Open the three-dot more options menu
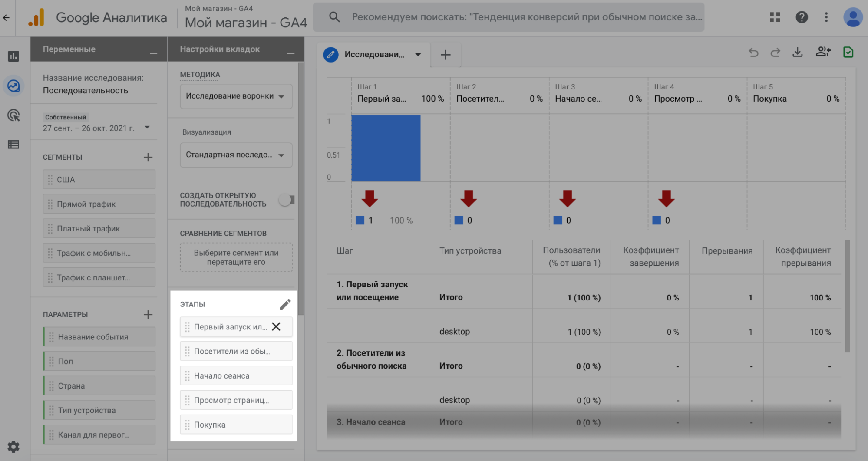 point(826,17)
